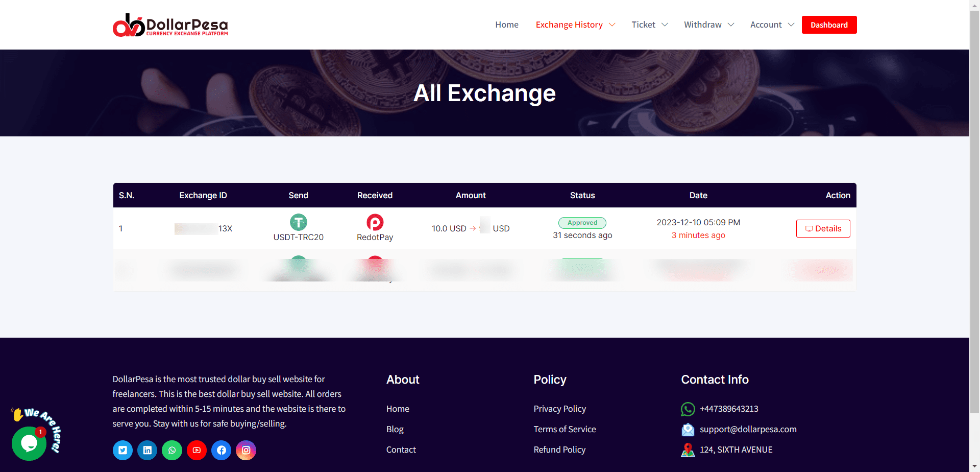The image size is (980, 472).
Task: Select the 3 minutes ago text
Action: (x=698, y=235)
